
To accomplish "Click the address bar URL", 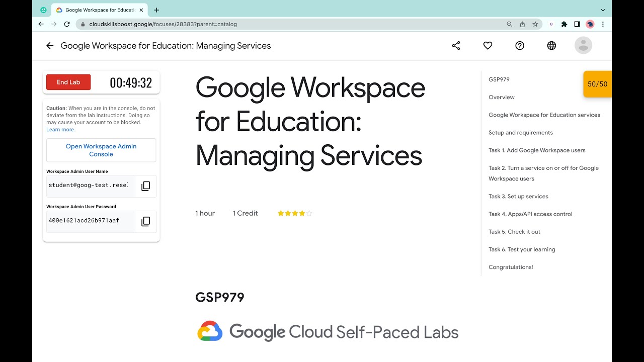I will 163,24.
